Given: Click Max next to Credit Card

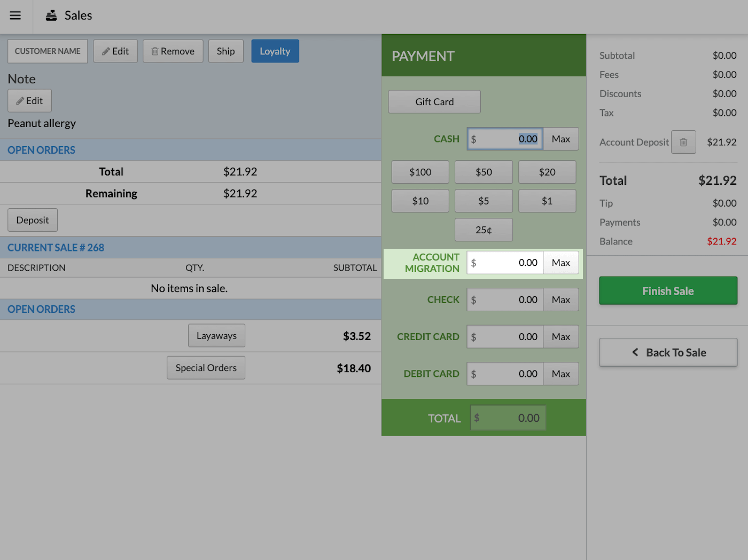Looking at the screenshot, I should (x=560, y=336).
